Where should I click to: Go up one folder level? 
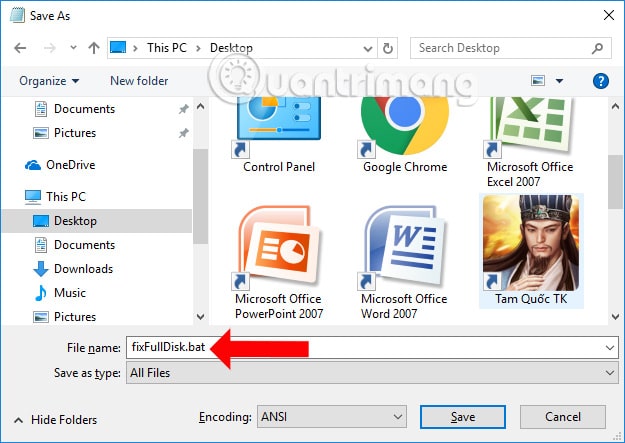(94, 48)
